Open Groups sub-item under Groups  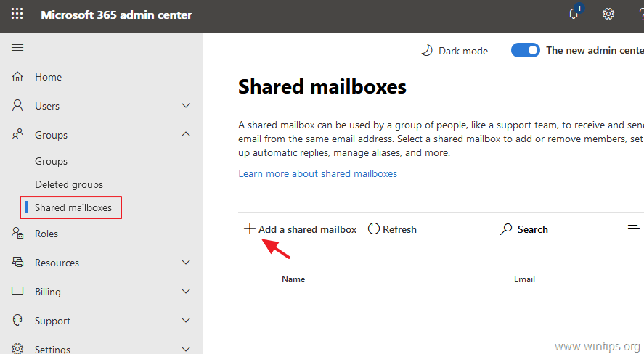pos(51,161)
